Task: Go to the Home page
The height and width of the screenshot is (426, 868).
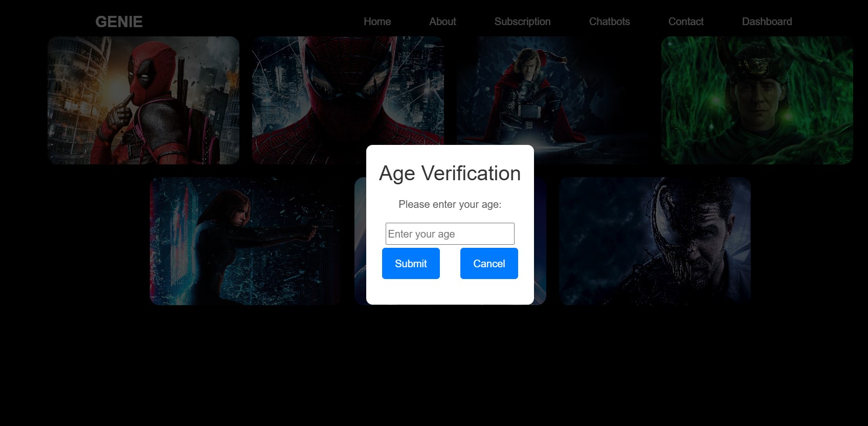Action: point(377,22)
